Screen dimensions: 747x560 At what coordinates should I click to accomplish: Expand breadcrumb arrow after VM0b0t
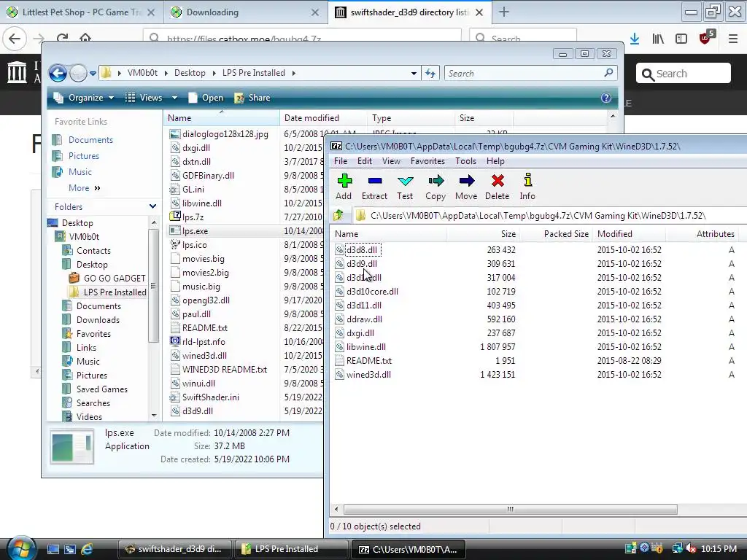166,73
